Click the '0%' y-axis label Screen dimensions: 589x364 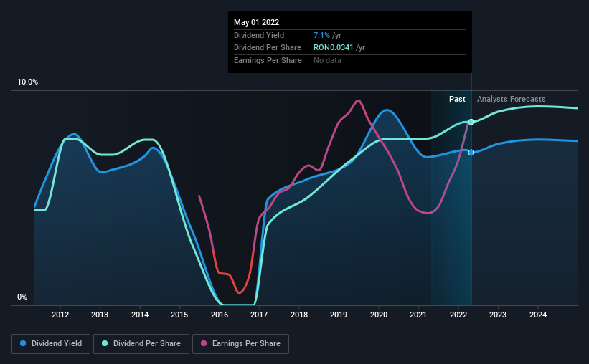point(22,297)
